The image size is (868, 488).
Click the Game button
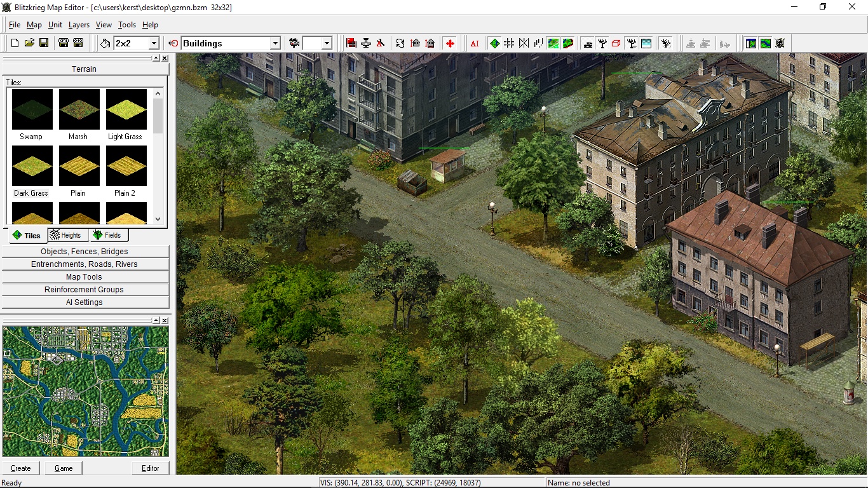64,468
